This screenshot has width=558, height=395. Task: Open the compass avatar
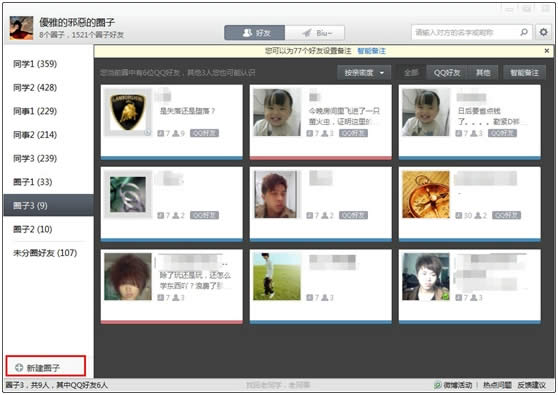click(426, 194)
